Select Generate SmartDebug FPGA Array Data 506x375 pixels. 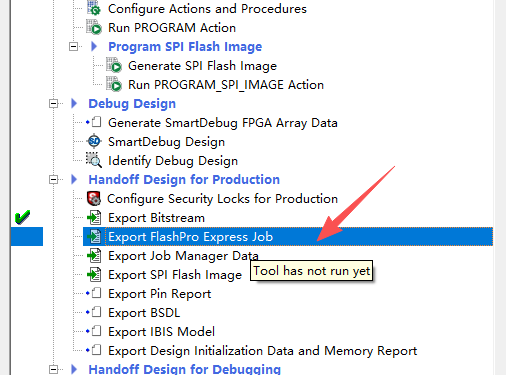point(223,123)
